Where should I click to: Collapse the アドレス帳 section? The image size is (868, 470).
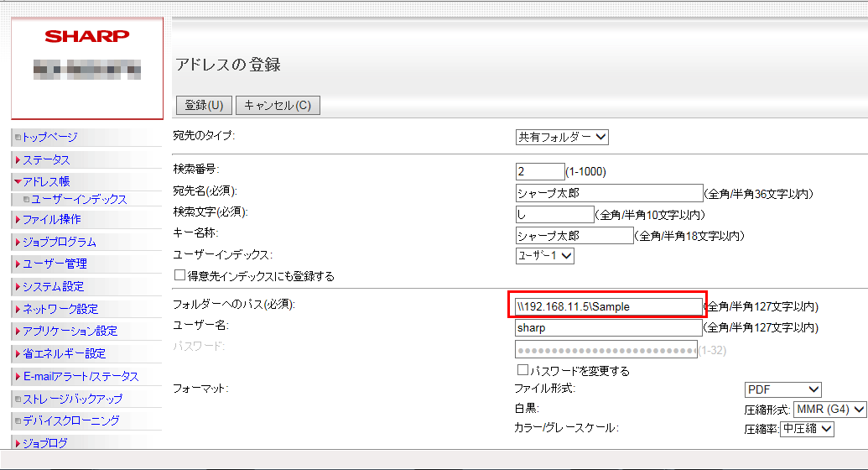(45, 181)
